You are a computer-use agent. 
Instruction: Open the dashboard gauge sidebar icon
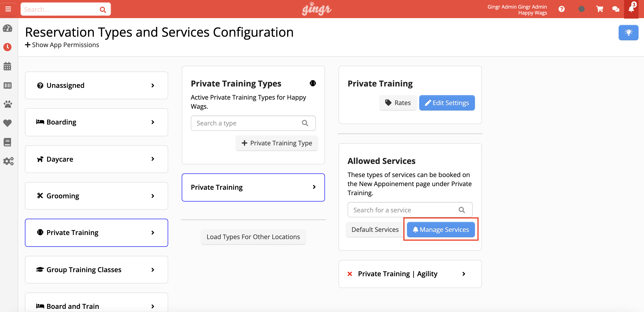(7, 28)
